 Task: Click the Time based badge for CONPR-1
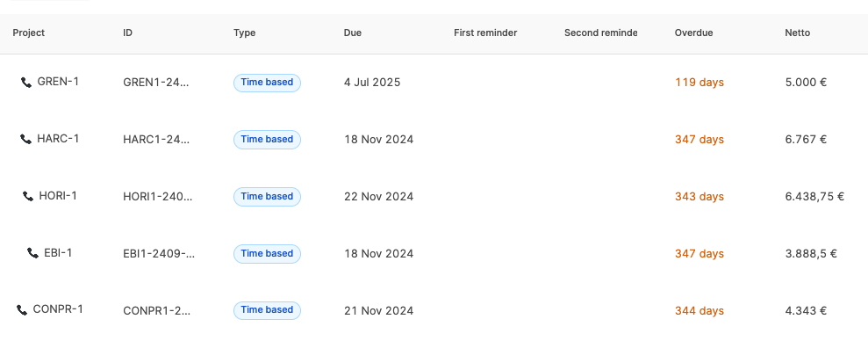click(267, 310)
